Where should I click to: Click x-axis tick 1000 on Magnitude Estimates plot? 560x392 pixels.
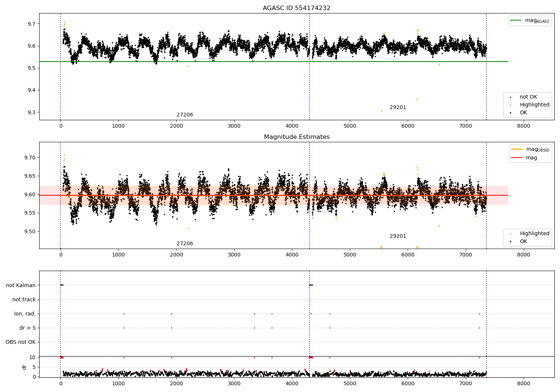click(118, 255)
